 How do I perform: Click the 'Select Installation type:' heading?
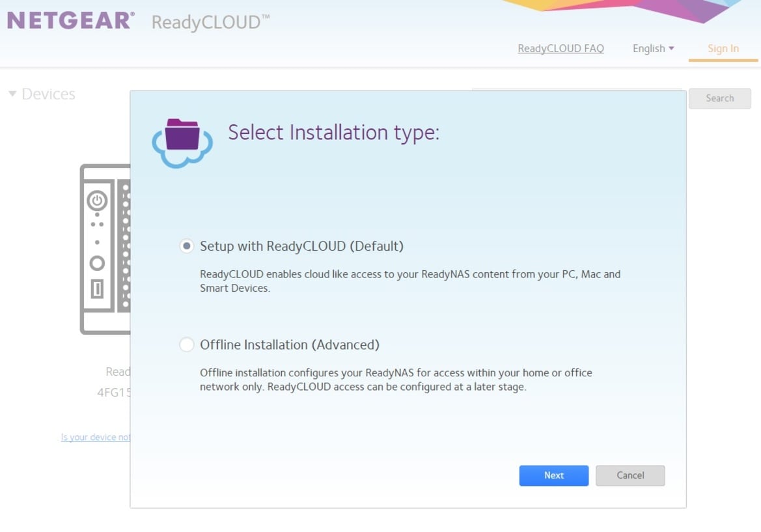pos(333,133)
